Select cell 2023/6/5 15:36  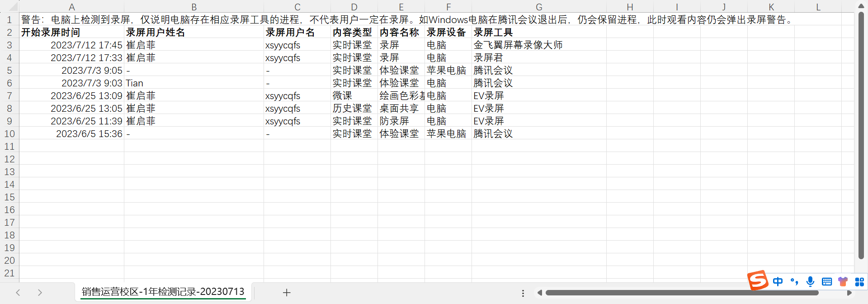pos(71,134)
